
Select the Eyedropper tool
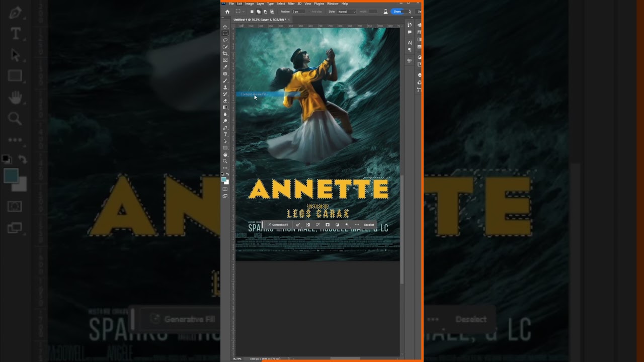[225, 67]
